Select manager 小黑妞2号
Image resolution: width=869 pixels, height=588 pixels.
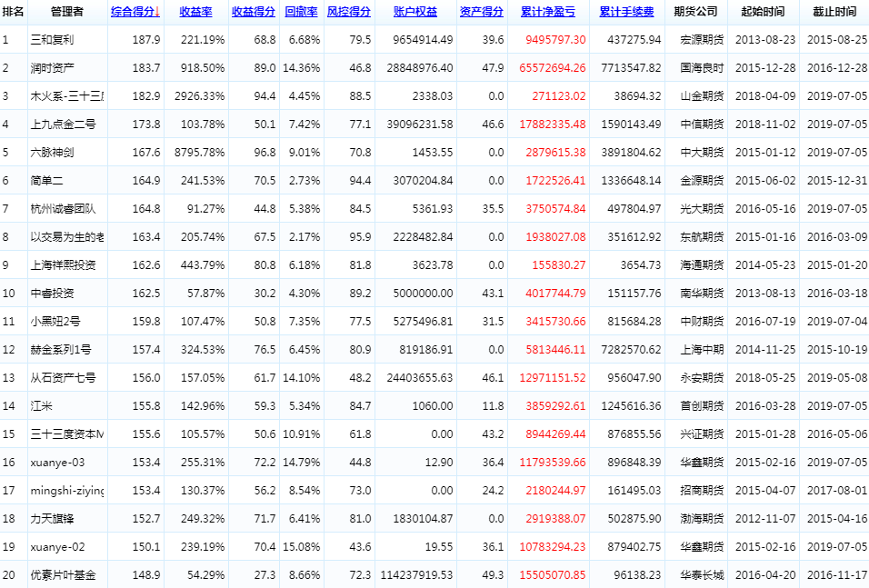tap(55, 322)
